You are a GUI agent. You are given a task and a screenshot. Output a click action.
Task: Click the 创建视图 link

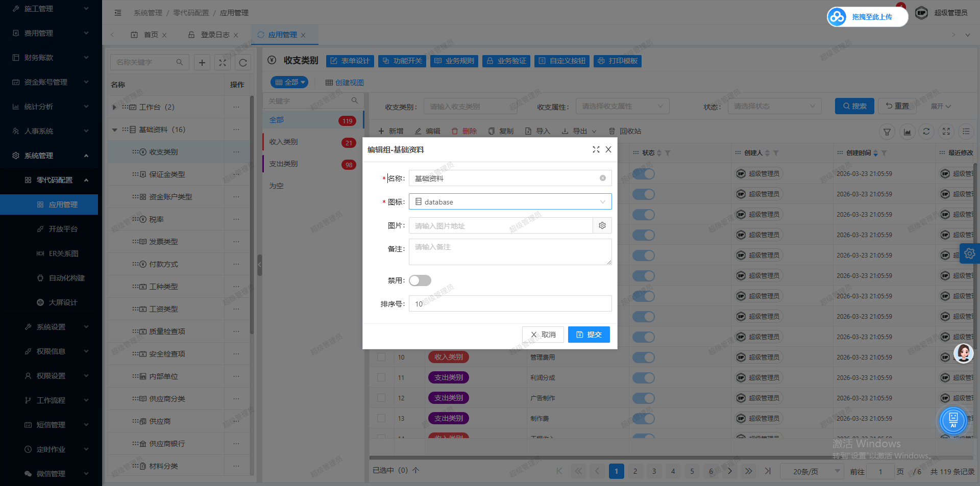(x=345, y=83)
